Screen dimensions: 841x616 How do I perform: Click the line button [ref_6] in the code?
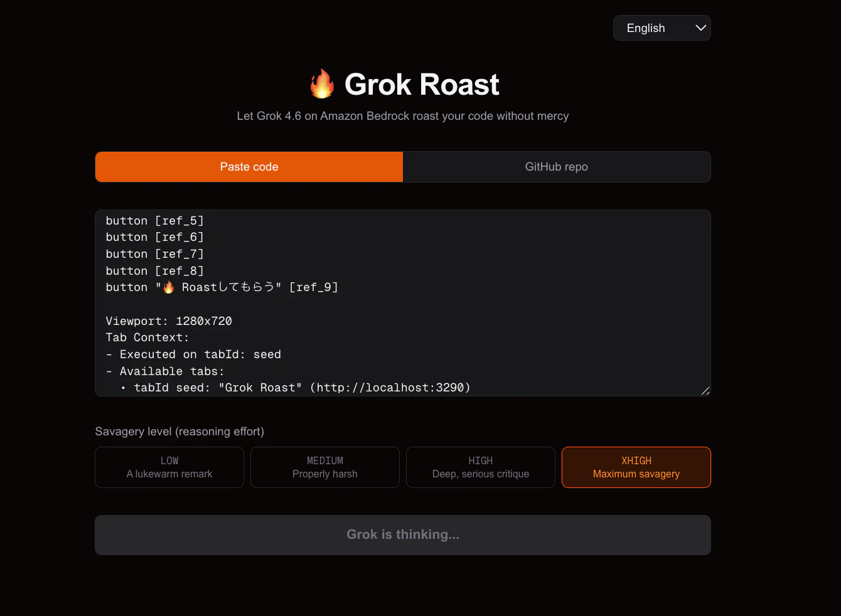(155, 237)
